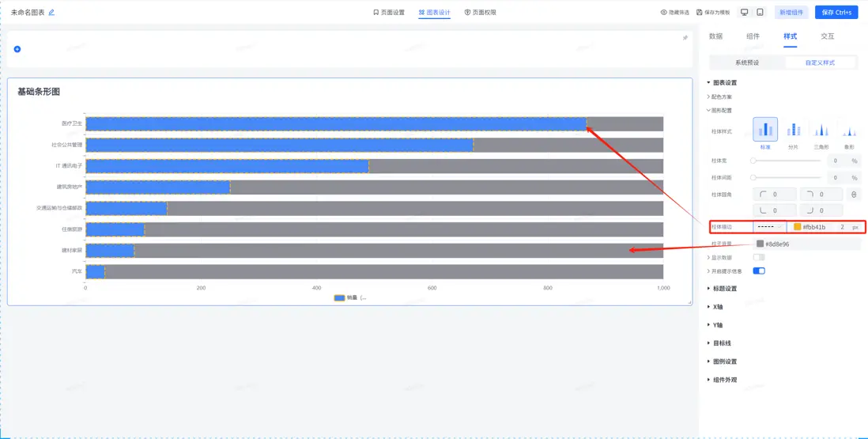Click the 住宿旅游 axis label
Viewport: 868px width, 439px height.
click(72, 229)
